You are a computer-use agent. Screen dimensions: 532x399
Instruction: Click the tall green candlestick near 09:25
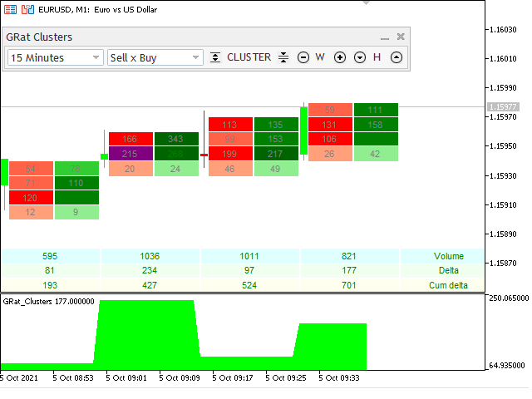click(303, 131)
